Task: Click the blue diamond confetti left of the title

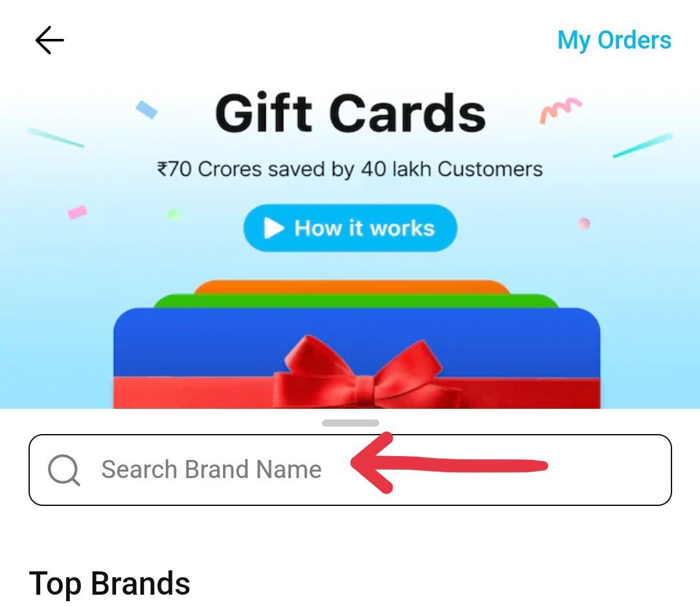Action: (x=147, y=109)
